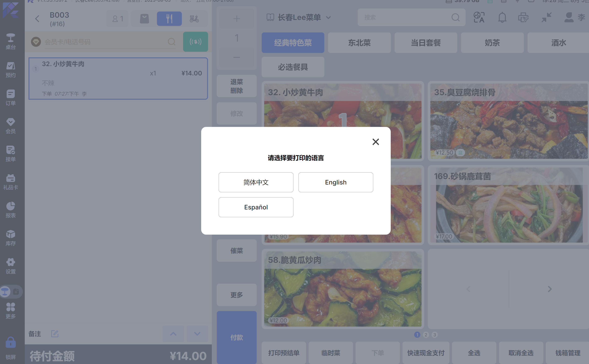Open the 更多 more apps sidebar icon

point(11,311)
